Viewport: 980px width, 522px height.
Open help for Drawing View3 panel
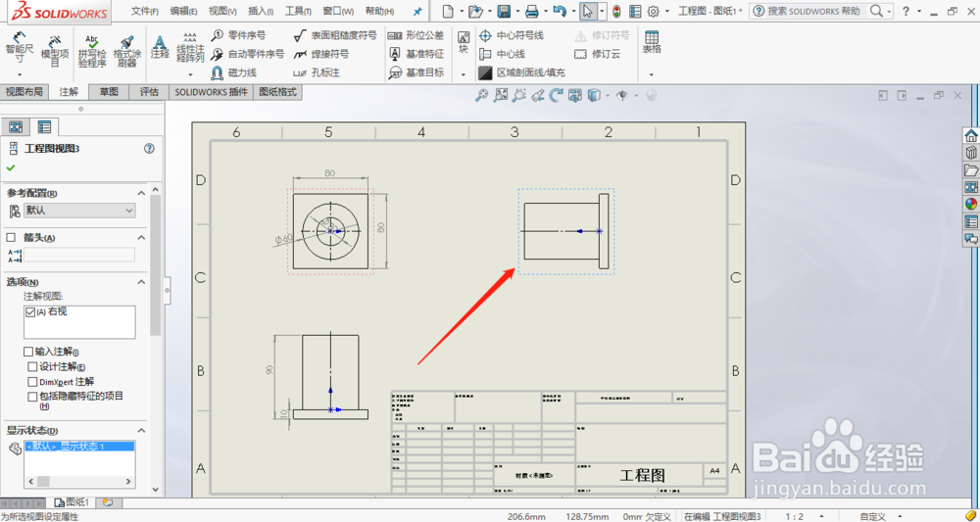149,149
